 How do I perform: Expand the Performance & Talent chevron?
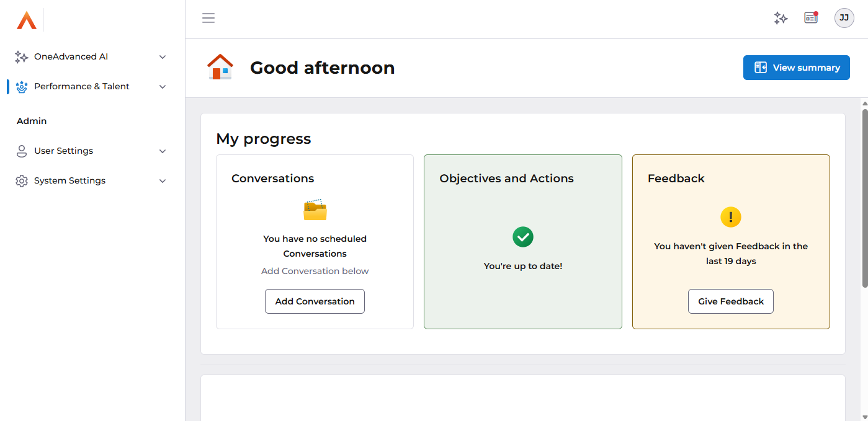163,87
